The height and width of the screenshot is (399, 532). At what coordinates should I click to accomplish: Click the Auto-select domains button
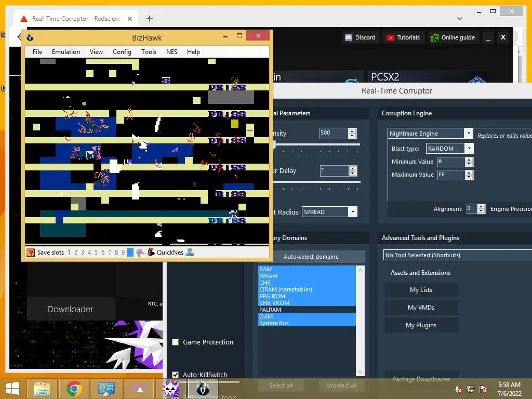click(311, 257)
